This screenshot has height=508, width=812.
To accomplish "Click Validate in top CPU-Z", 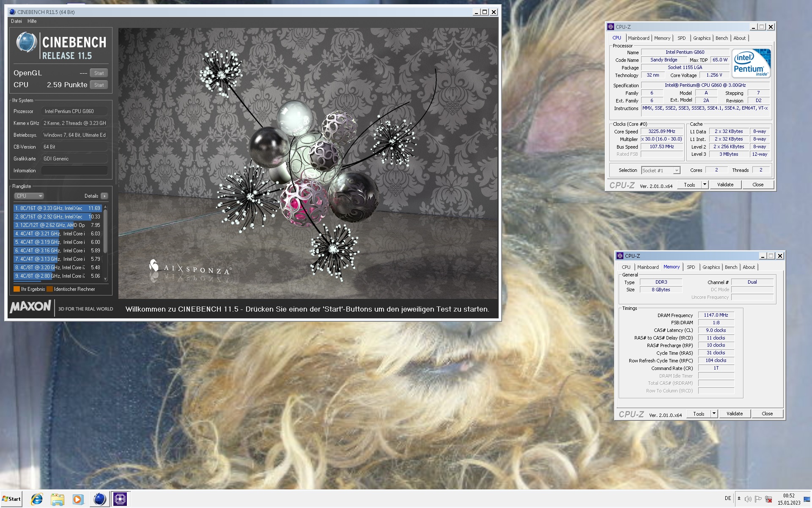I will click(x=725, y=185).
